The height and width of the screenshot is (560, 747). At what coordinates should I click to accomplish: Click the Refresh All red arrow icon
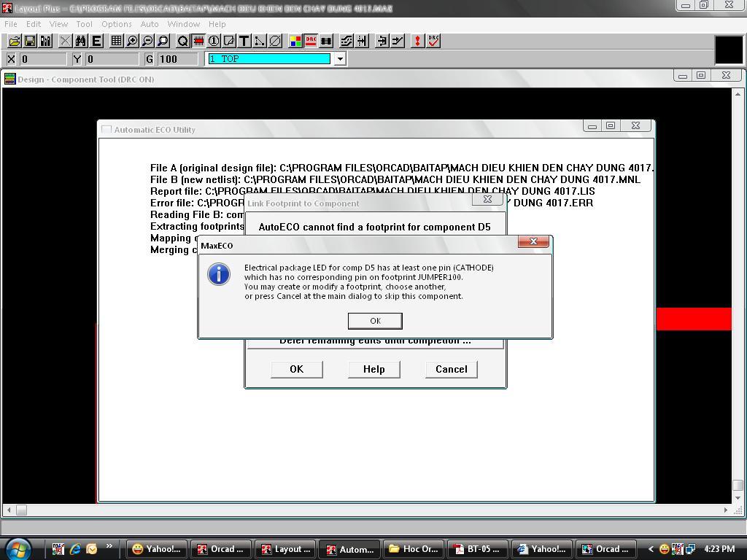coord(417,41)
